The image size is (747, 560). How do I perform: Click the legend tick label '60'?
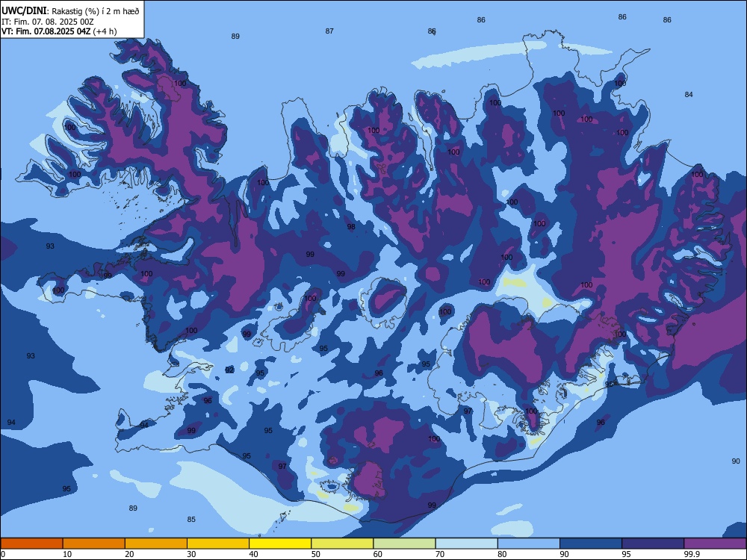click(378, 554)
